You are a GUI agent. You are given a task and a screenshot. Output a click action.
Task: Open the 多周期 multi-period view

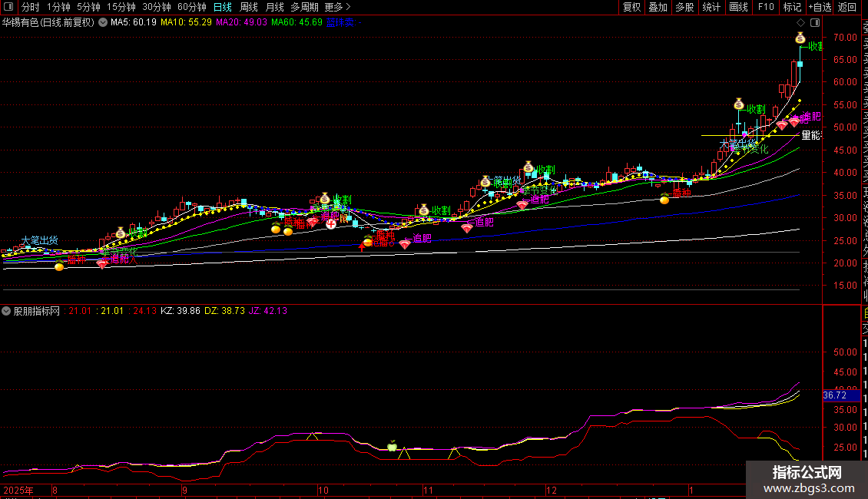coord(304,7)
